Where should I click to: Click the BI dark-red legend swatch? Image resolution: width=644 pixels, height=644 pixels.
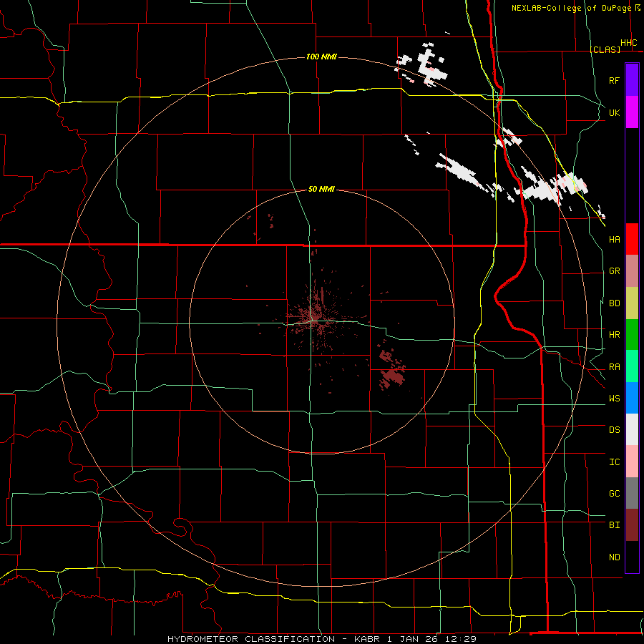point(632,525)
